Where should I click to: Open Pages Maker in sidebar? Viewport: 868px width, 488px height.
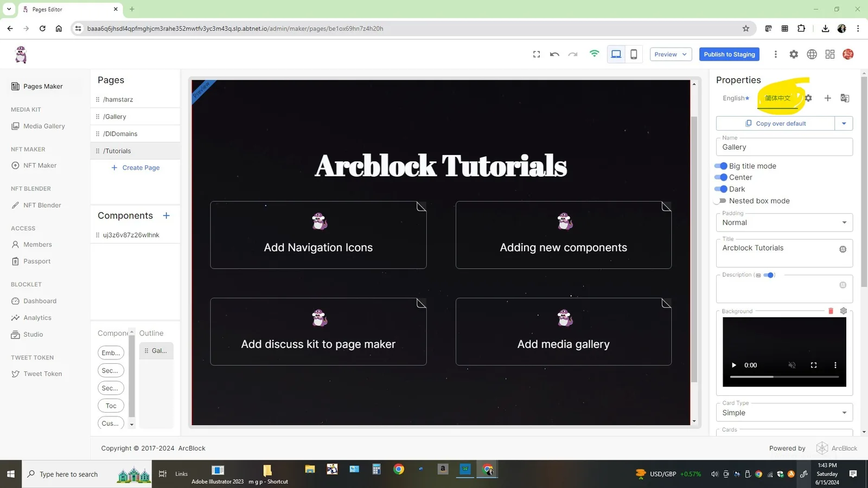point(43,86)
